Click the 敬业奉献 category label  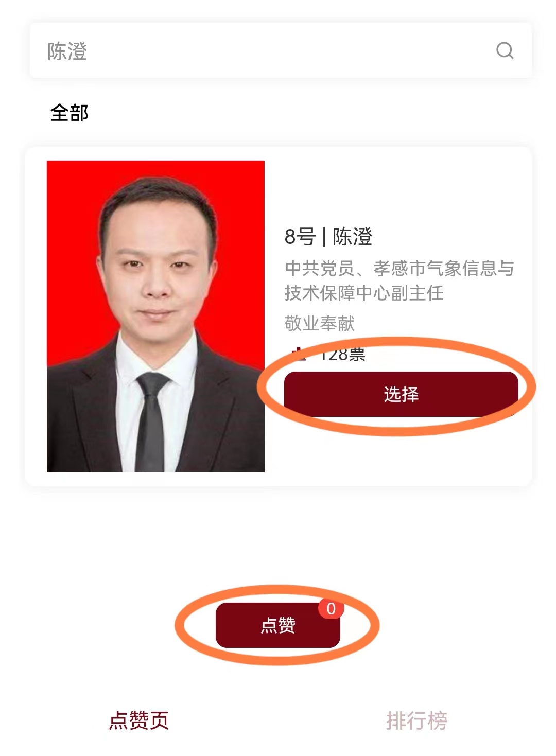pyautogui.click(x=320, y=323)
